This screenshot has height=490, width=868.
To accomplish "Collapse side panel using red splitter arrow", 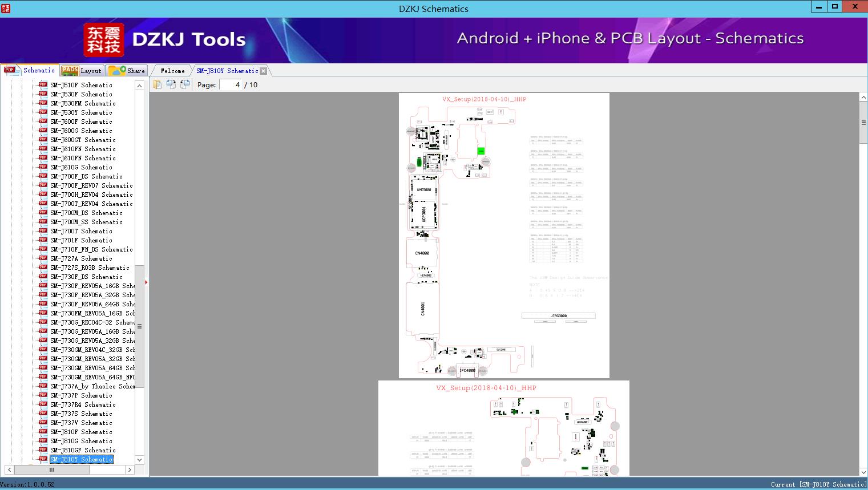I will (147, 282).
